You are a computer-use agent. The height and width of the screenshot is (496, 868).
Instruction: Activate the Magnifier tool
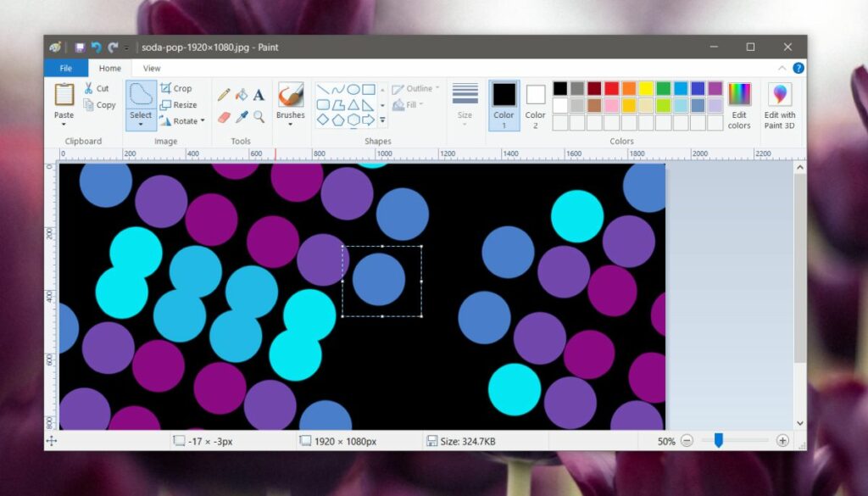258,115
